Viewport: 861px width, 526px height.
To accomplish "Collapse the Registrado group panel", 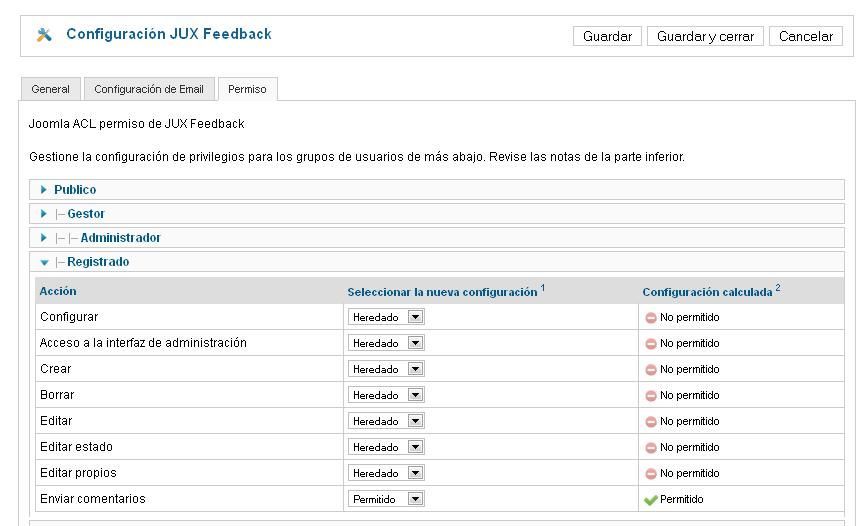I will [437, 262].
